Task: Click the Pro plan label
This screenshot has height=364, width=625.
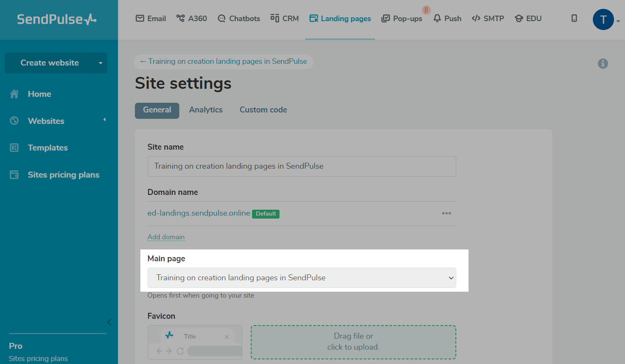Action: pos(16,346)
